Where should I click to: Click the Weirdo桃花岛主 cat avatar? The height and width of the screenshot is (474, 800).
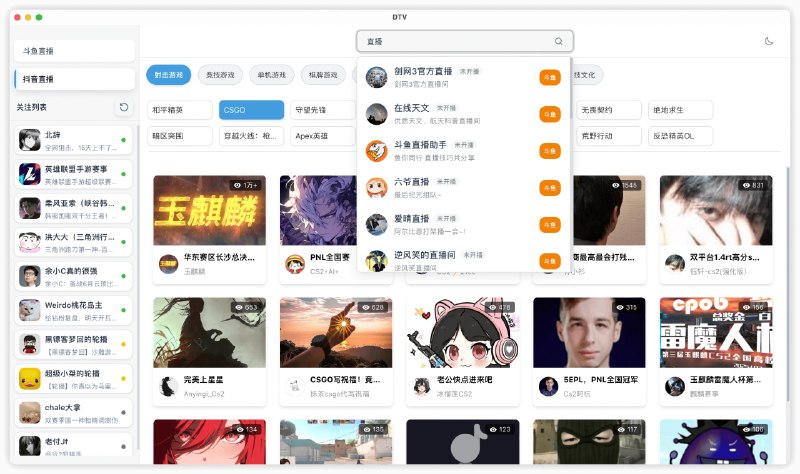[x=30, y=311]
